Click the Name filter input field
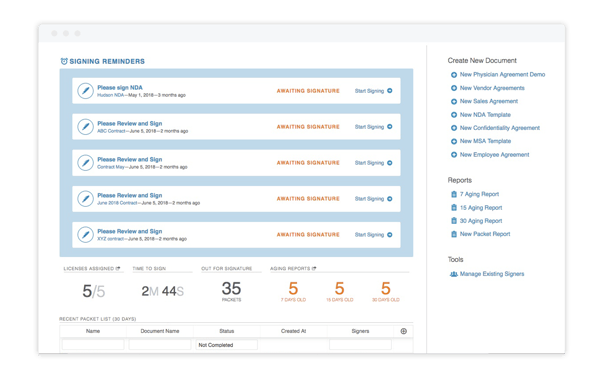600x387 pixels. pyautogui.click(x=93, y=345)
